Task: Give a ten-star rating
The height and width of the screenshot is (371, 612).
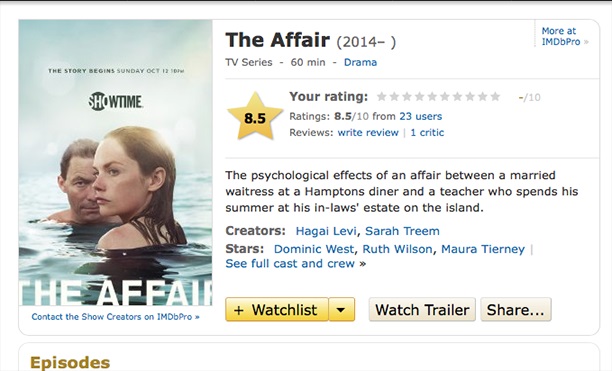Action: coord(495,96)
